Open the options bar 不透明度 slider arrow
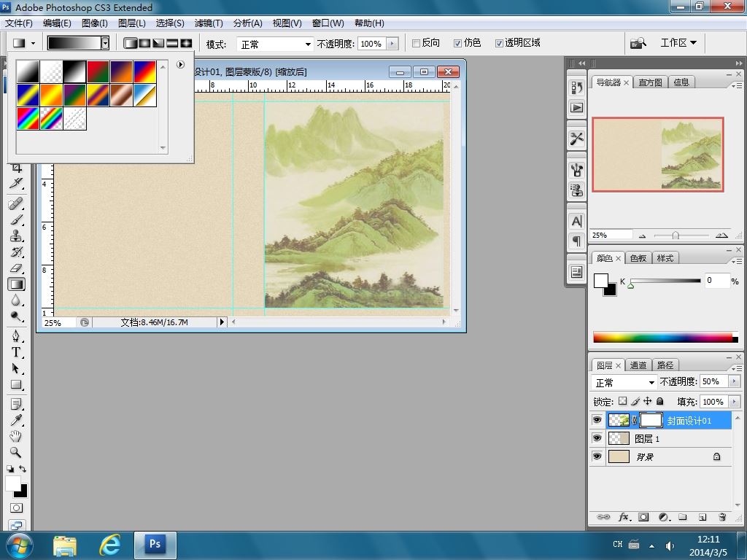747x560 pixels. (392, 44)
